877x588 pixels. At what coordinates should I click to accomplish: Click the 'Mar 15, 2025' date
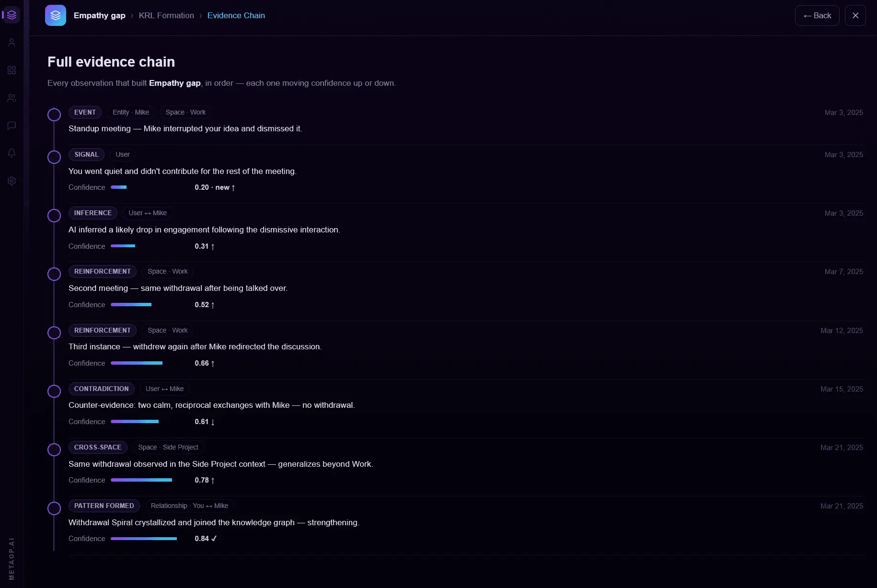point(842,389)
